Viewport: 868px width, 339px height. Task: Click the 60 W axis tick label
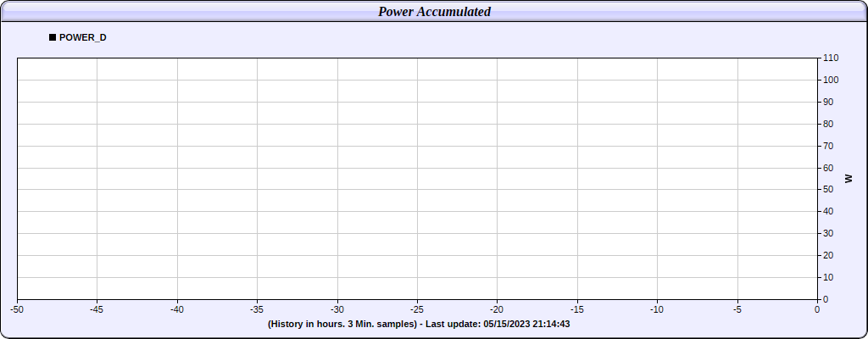[829, 168]
